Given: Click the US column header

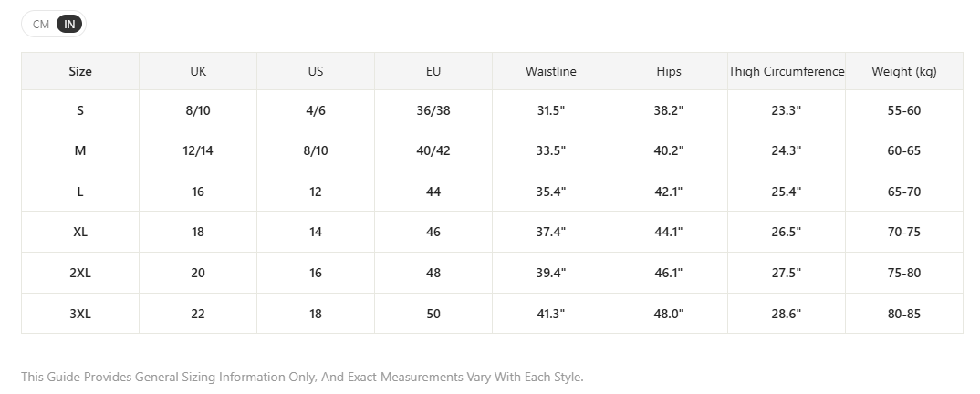Looking at the screenshot, I should 316,72.
